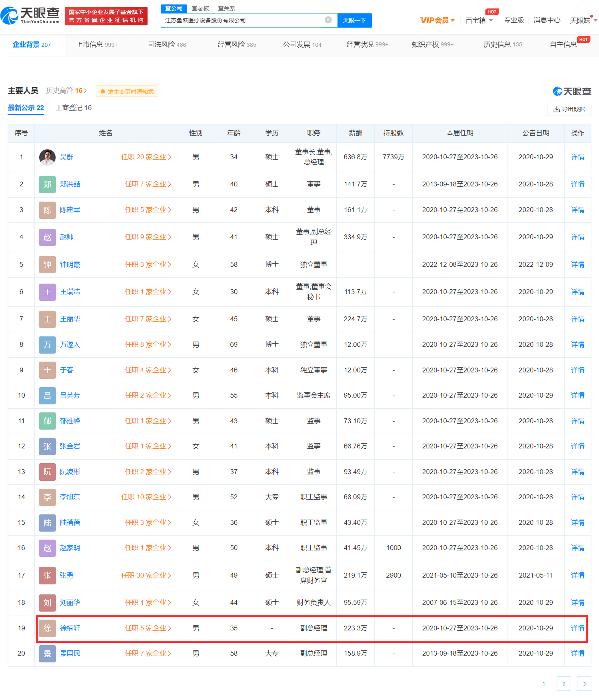Open the 知识产权 tab
599x700 pixels.
(x=432, y=45)
